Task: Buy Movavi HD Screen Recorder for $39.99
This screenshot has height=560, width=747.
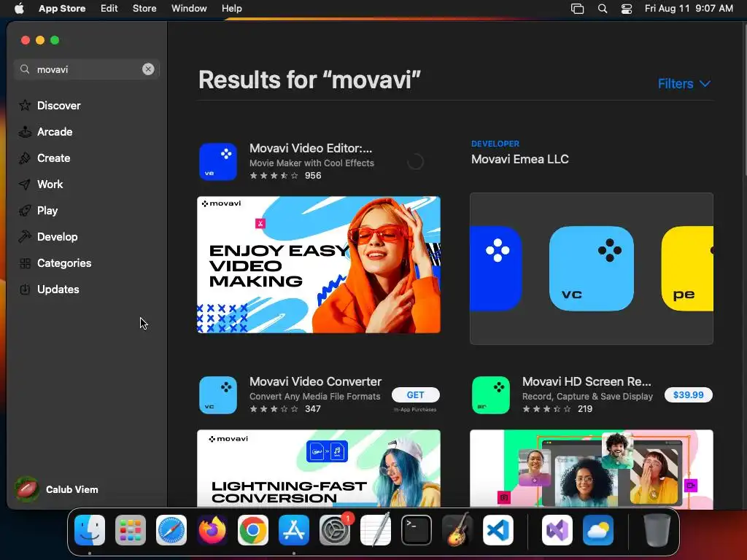Action: (x=689, y=394)
